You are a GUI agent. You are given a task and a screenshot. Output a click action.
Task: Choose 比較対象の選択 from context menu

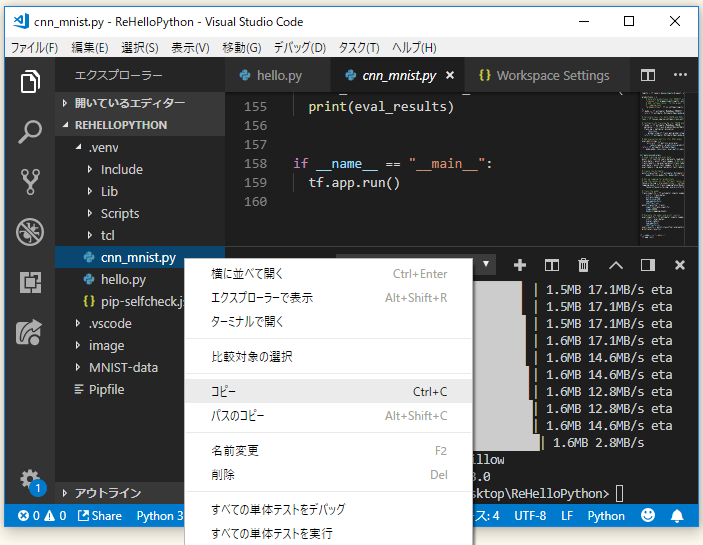click(x=329, y=357)
